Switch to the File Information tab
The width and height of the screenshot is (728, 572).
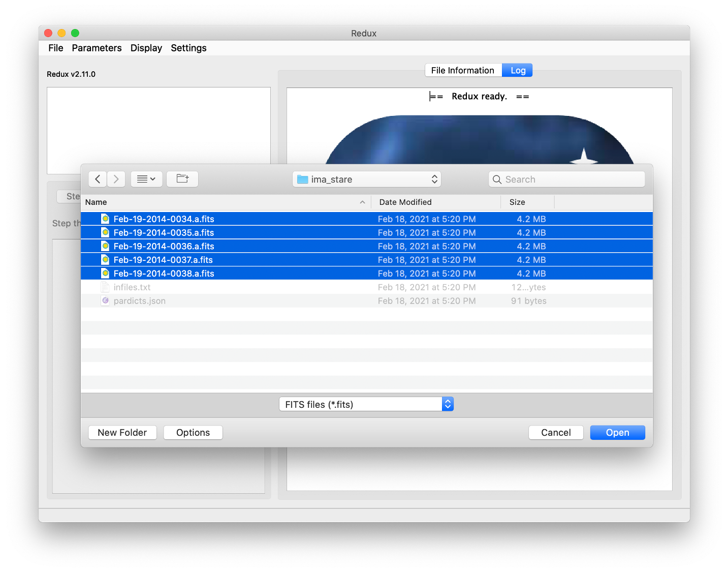[x=463, y=70]
